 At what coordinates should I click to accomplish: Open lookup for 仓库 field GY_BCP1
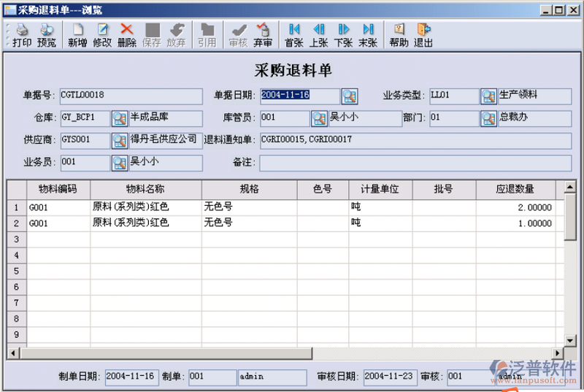120,119
